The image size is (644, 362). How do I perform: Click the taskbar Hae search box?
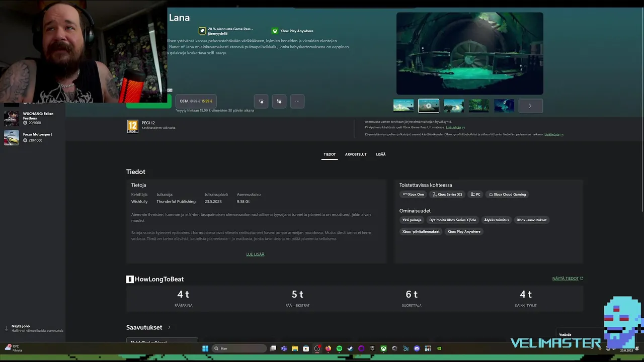(239, 348)
